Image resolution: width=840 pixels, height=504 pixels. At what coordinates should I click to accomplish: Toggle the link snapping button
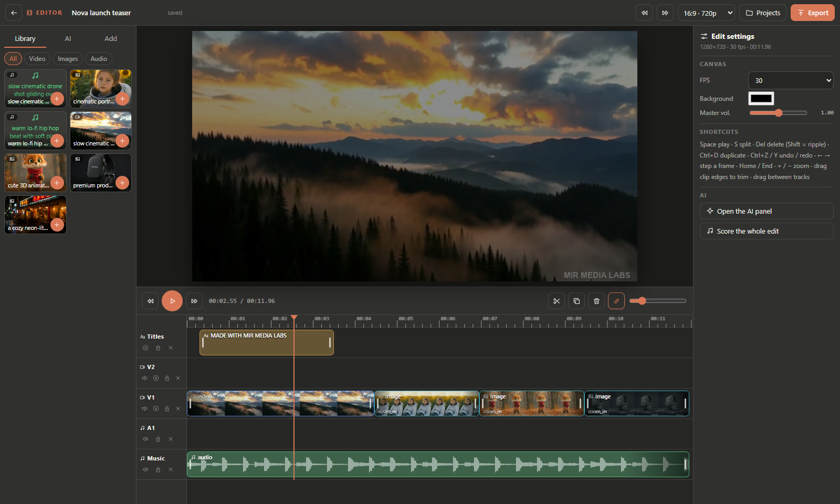click(616, 301)
